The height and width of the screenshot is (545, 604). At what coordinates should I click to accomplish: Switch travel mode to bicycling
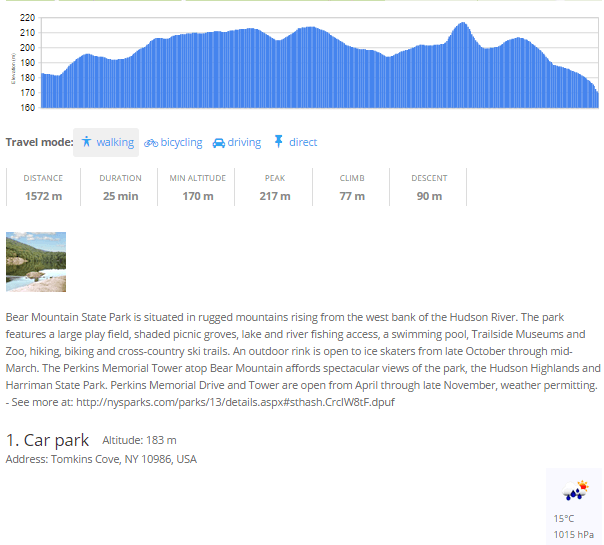click(173, 143)
